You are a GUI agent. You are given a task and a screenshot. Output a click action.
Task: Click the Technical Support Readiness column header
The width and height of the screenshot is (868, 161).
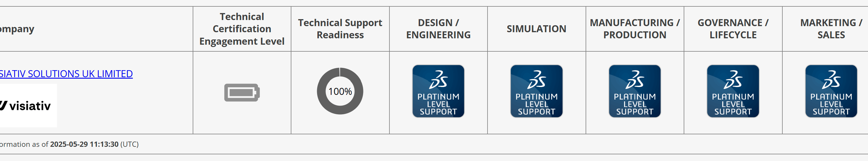[x=340, y=29]
